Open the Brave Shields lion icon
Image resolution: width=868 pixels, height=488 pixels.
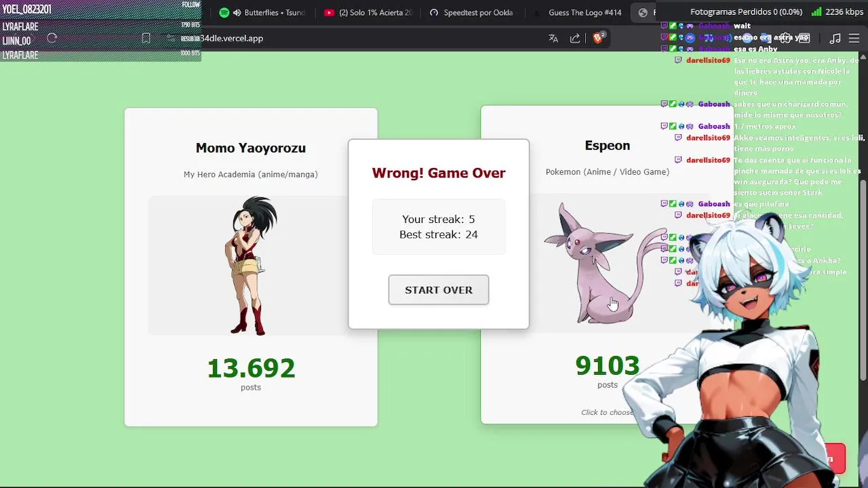598,38
